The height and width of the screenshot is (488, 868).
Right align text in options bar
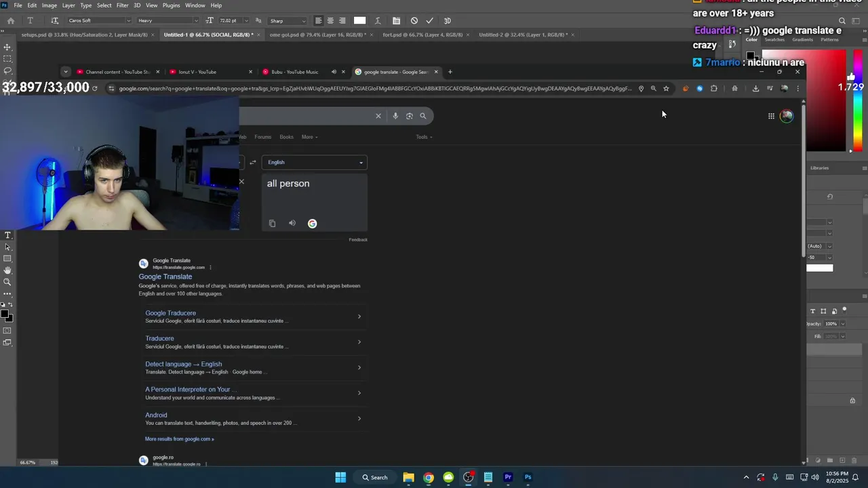pyautogui.click(x=342, y=20)
